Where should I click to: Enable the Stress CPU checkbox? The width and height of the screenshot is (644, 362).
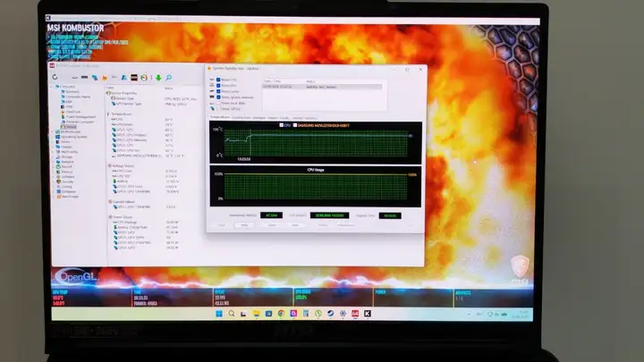coord(218,80)
